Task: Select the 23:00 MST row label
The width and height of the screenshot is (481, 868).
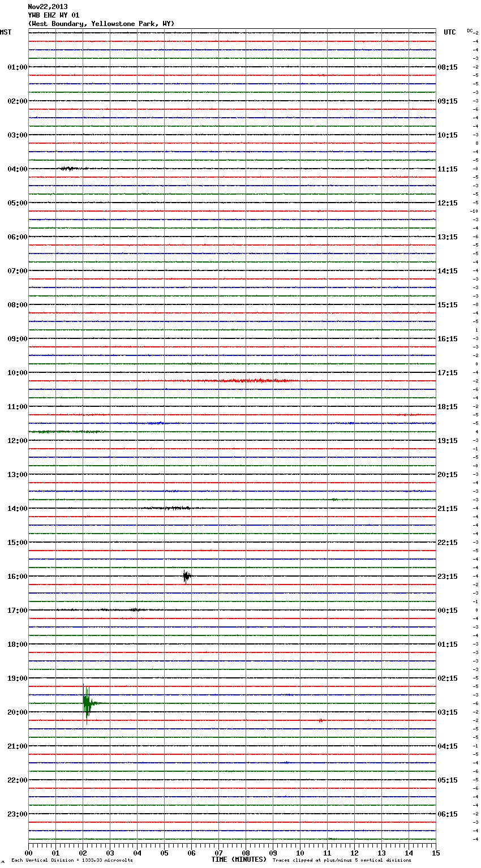Action: tap(17, 814)
